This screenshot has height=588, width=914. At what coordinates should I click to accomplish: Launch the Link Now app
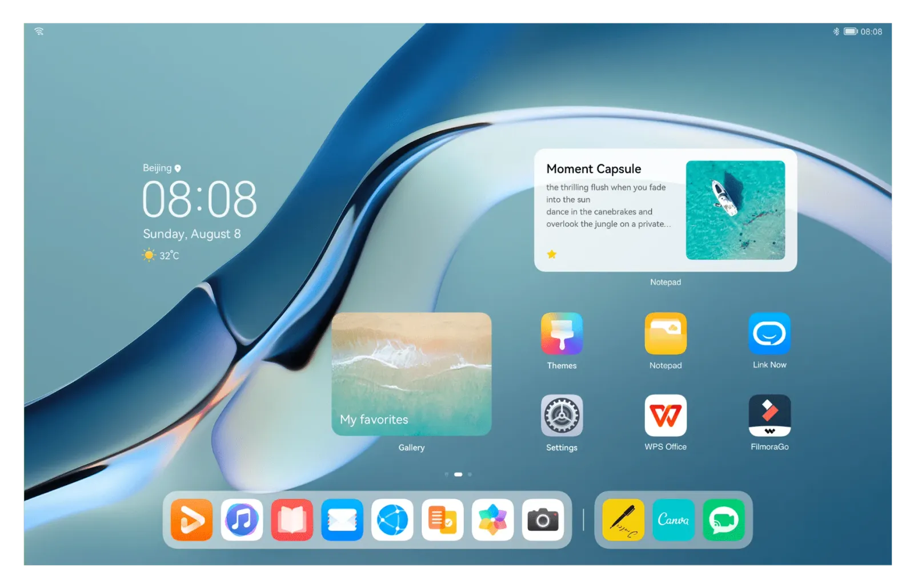coord(769,333)
